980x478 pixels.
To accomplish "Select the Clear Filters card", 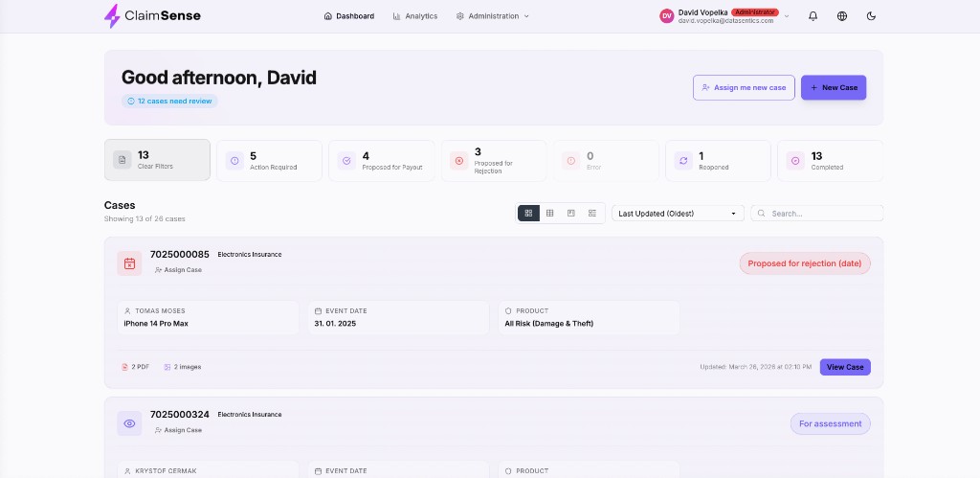I will [157, 160].
